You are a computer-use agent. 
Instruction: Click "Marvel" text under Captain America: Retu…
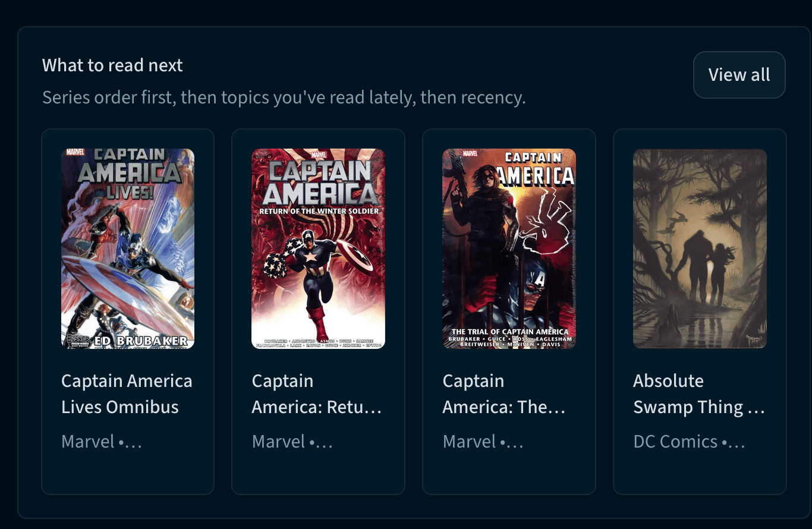pyautogui.click(x=279, y=442)
